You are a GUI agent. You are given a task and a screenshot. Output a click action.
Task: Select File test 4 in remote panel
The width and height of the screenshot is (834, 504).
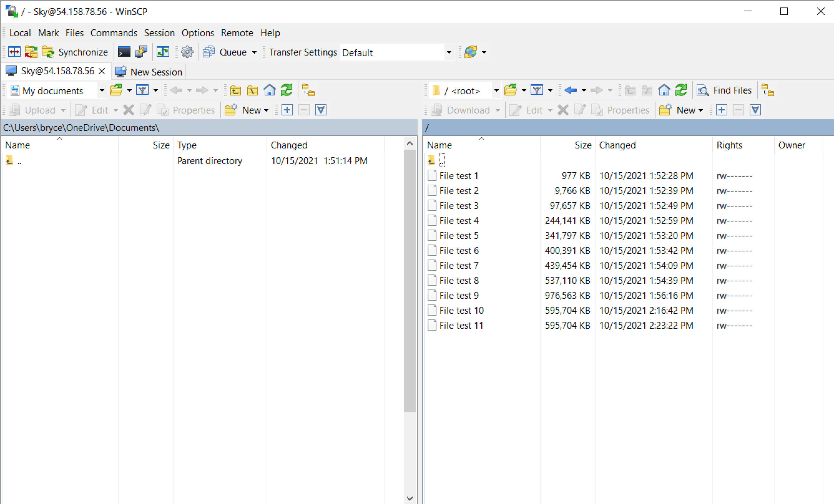click(x=459, y=220)
